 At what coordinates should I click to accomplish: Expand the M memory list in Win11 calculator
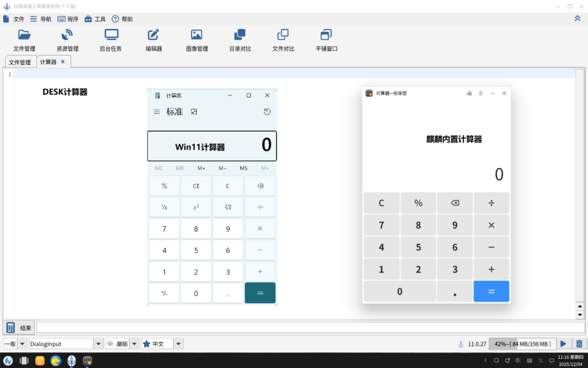[x=265, y=168]
